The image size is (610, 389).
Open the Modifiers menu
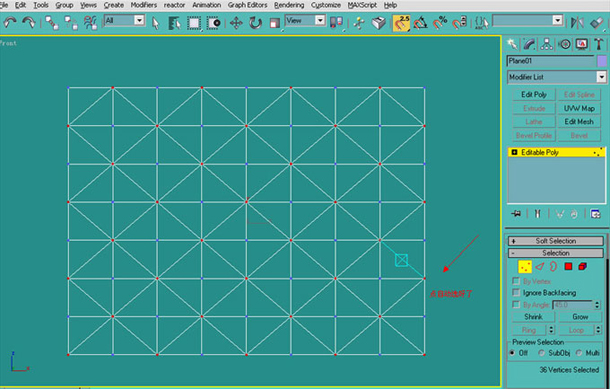tap(144, 5)
